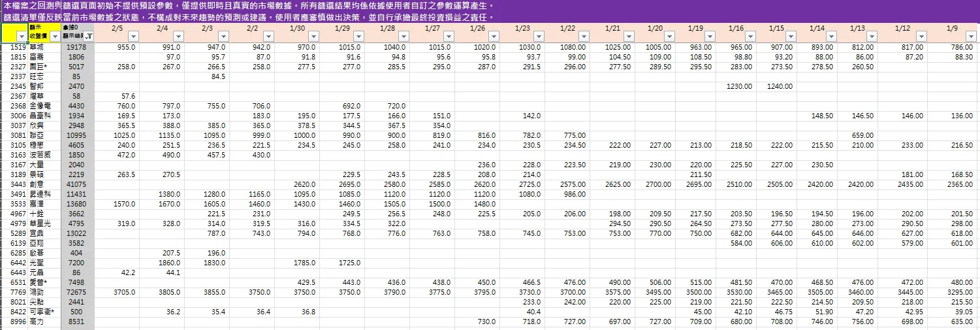Open the filter arrow in the yellow stock code header
Screen dimensions: 980x330
pos(20,37)
